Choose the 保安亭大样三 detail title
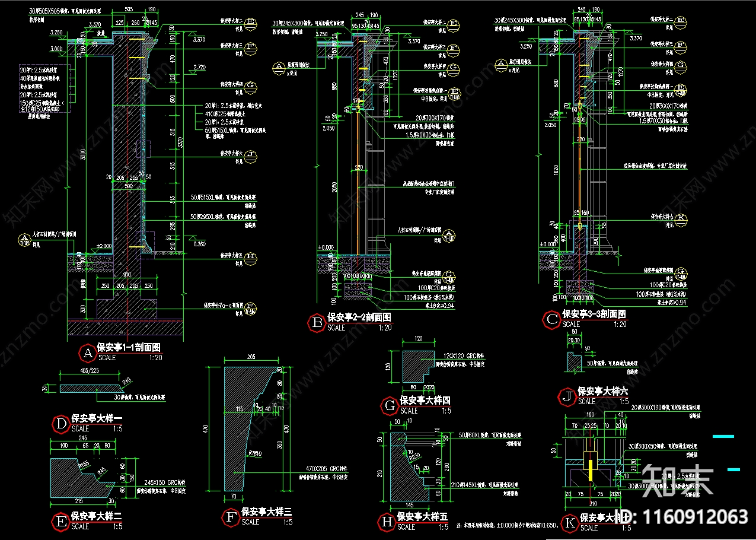 pos(266,512)
